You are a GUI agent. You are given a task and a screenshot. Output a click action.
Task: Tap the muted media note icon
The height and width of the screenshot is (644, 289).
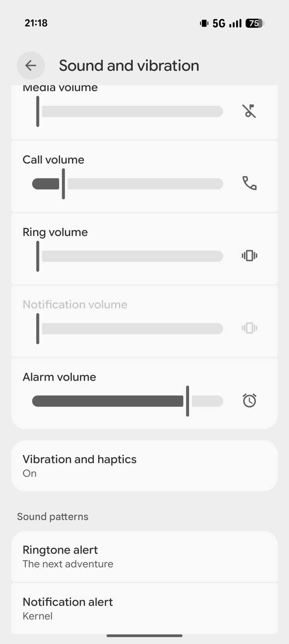(x=249, y=111)
